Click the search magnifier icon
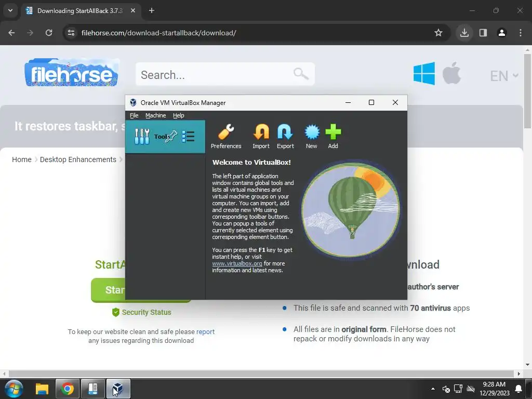The height and width of the screenshot is (399, 532). [301, 74]
